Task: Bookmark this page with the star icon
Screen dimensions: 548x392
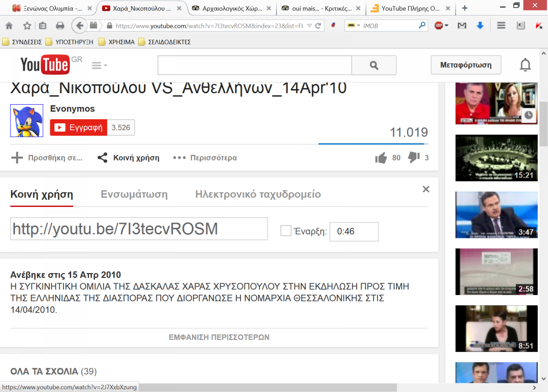Action: (x=27, y=26)
